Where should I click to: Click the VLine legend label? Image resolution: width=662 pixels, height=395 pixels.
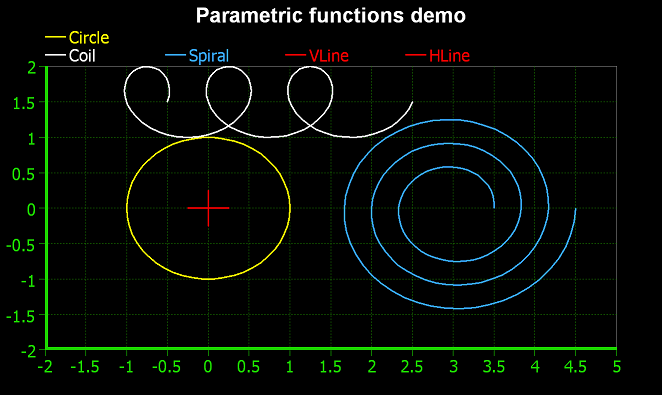(x=329, y=56)
